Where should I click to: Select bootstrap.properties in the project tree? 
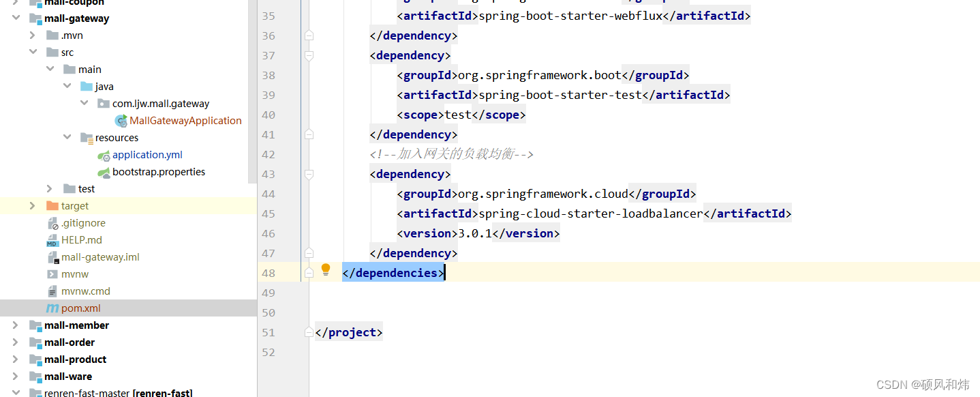(x=159, y=172)
